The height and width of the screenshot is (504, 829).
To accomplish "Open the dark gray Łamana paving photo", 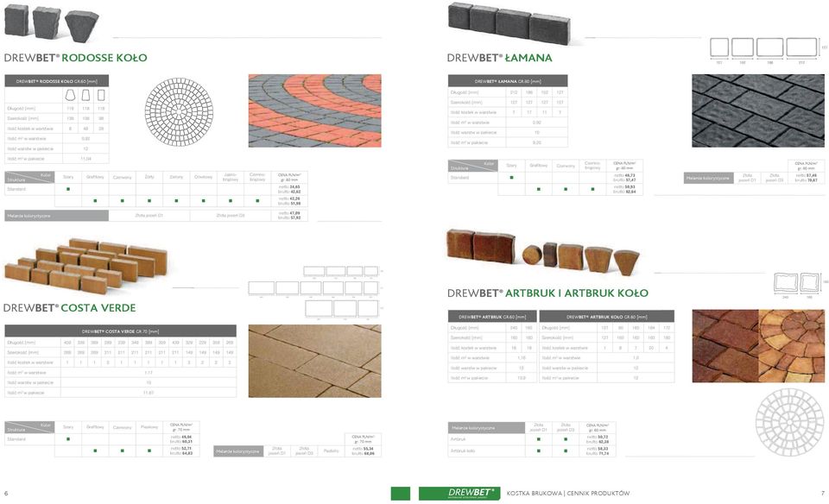I will point(758,110).
